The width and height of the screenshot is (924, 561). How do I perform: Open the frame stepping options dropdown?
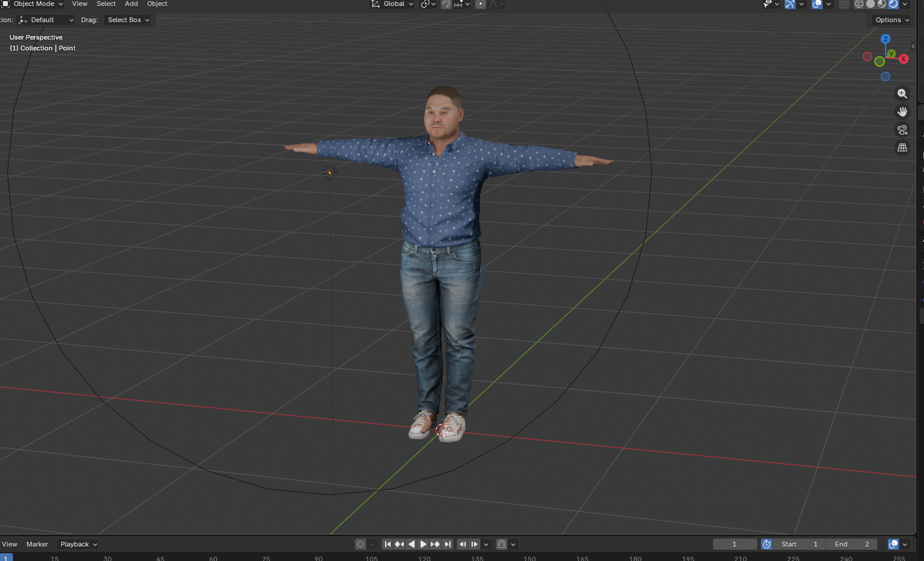coord(486,544)
